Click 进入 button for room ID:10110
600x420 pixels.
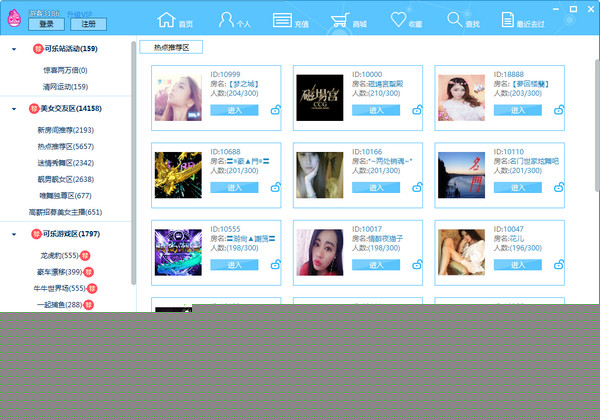[x=518, y=187]
